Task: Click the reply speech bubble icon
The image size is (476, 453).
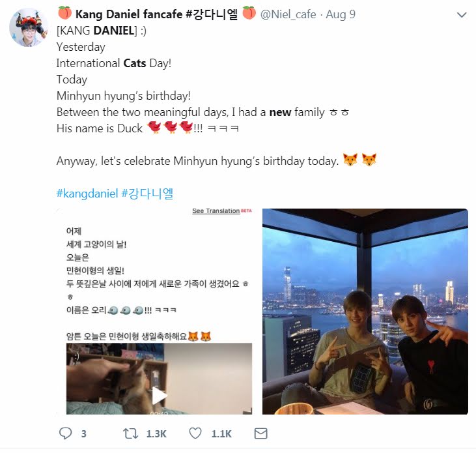Action: pos(65,433)
